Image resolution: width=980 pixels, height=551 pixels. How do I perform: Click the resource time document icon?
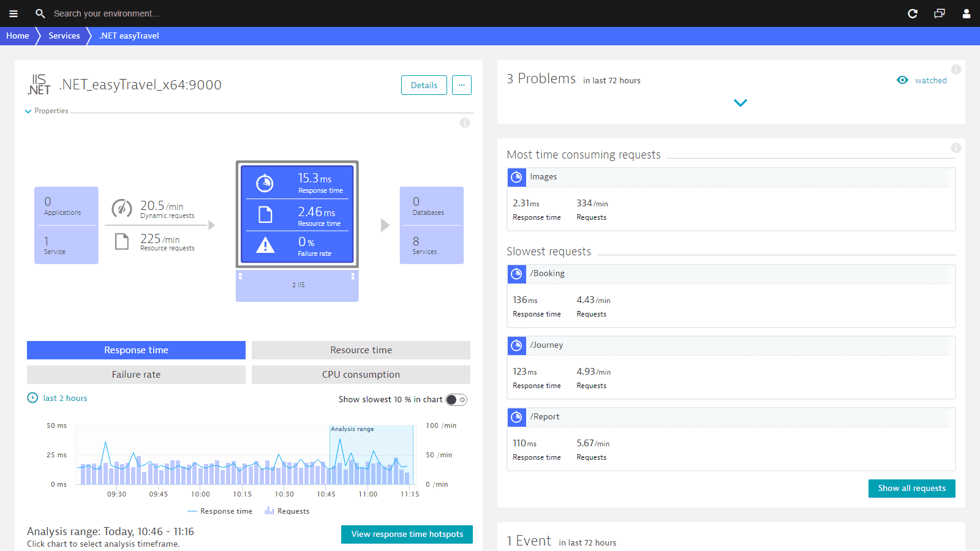(x=265, y=214)
